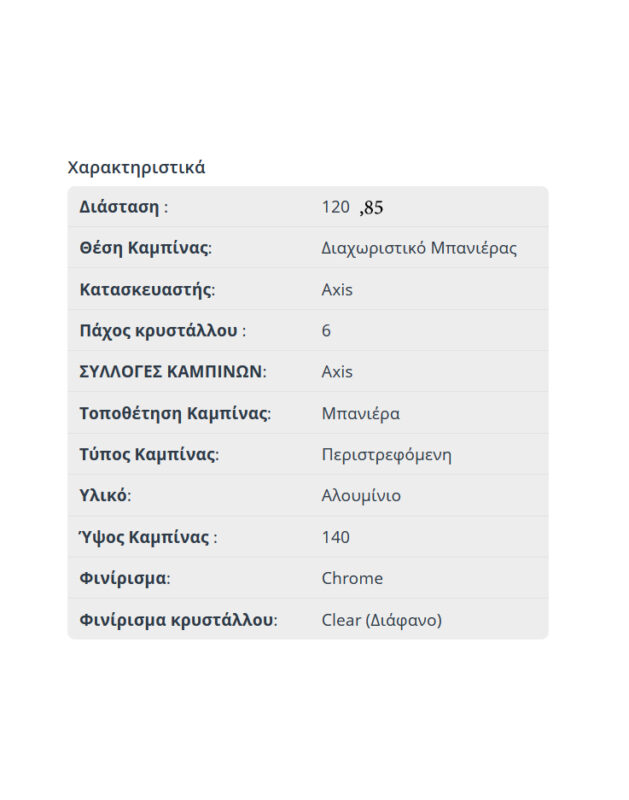Image resolution: width=629 pixels, height=800 pixels.
Task: Click the Πάχος κρυστάλλου label
Action: point(160,331)
